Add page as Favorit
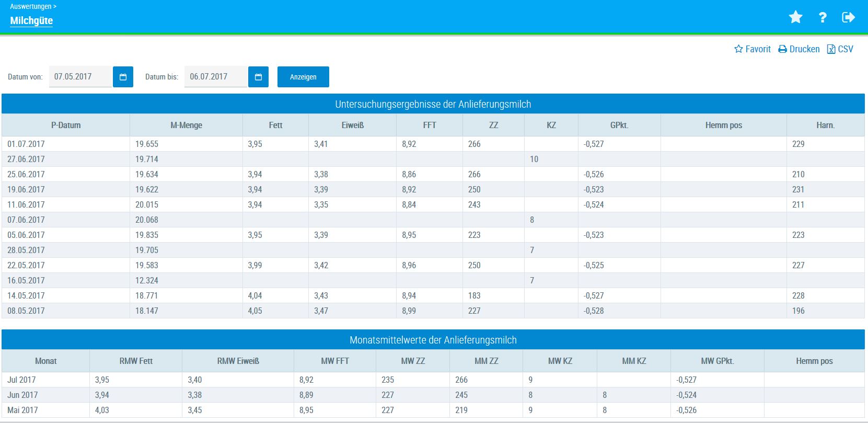This screenshot has width=868, height=423. 753,49
